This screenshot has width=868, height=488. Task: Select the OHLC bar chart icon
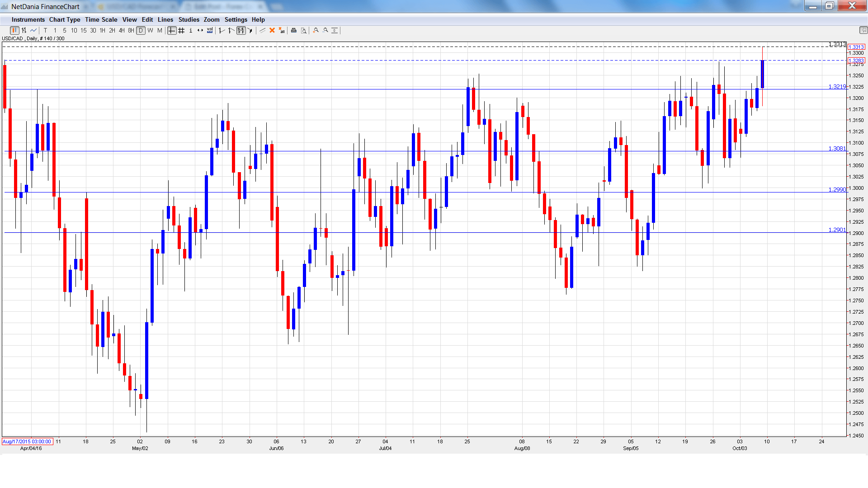point(24,30)
